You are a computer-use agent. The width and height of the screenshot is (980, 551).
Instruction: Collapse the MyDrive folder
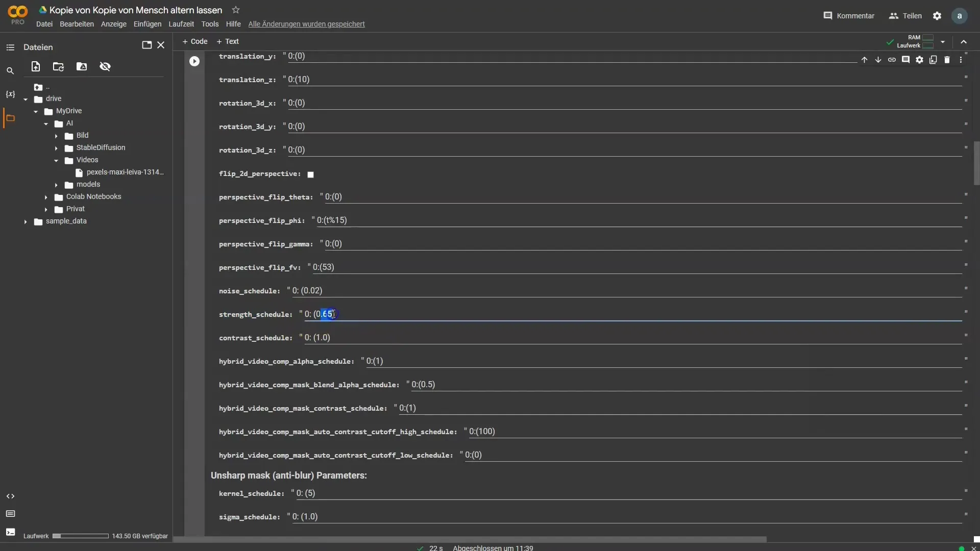pos(36,111)
